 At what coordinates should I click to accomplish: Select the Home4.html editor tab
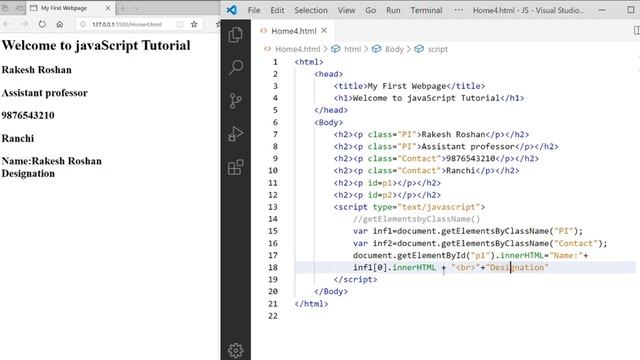pyautogui.click(x=293, y=31)
